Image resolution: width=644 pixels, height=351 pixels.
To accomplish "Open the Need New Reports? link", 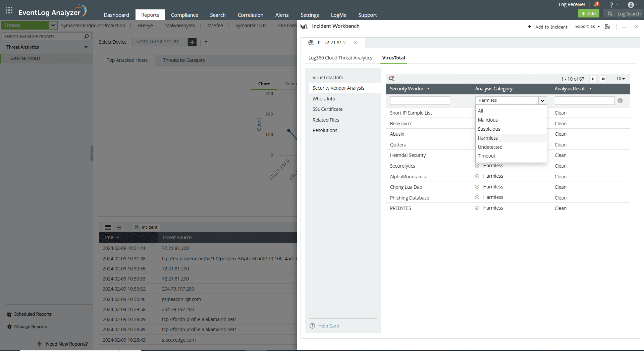I will coord(67,344).
